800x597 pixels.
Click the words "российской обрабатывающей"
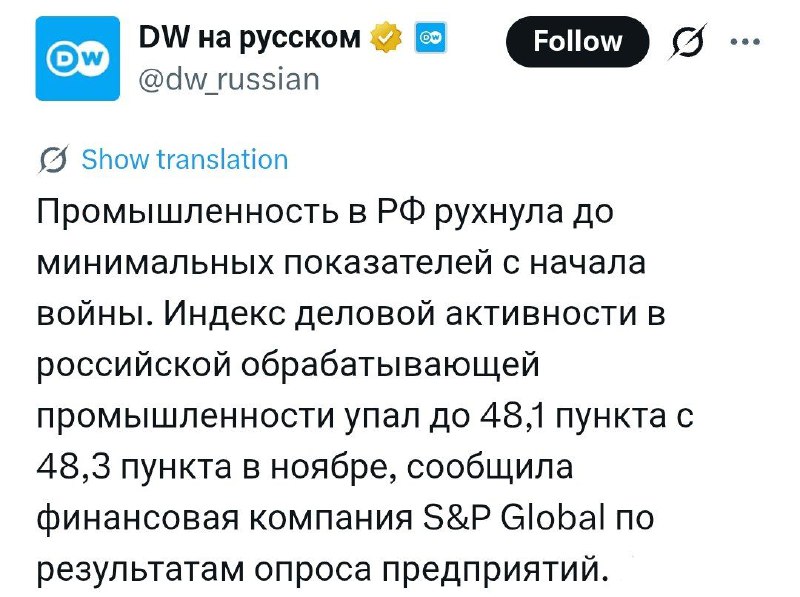[x=288, y=365]
